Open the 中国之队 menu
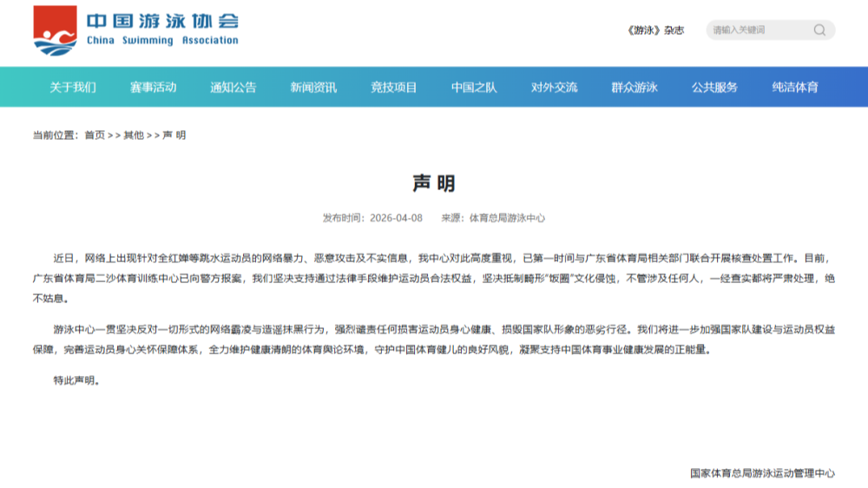Screen dimensions: 868x488 [x=474, y=87]
